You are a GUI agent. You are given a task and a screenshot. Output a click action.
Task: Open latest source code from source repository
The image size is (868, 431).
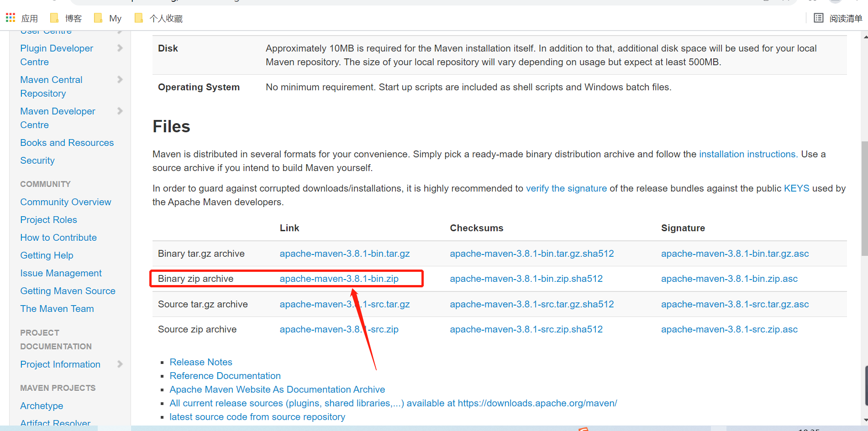(257, 417)
